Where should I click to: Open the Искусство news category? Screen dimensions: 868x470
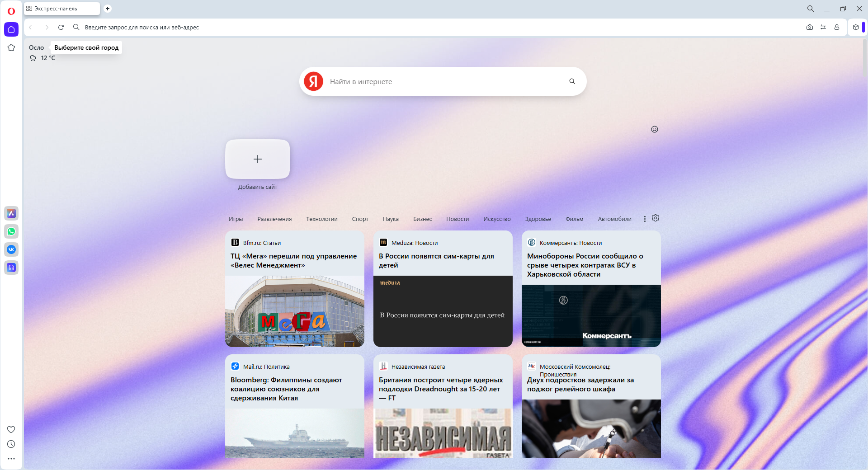click(x=497, y=219)
